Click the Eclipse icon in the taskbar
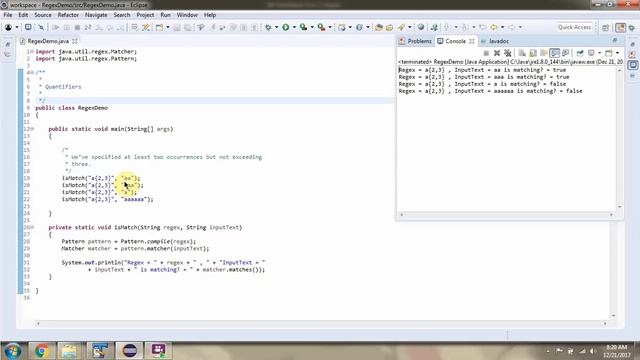 (130, 351)
